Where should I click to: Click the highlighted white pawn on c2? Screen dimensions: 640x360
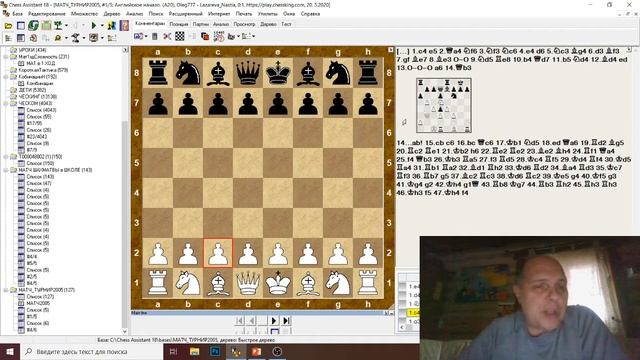click(x=218, y=253)
